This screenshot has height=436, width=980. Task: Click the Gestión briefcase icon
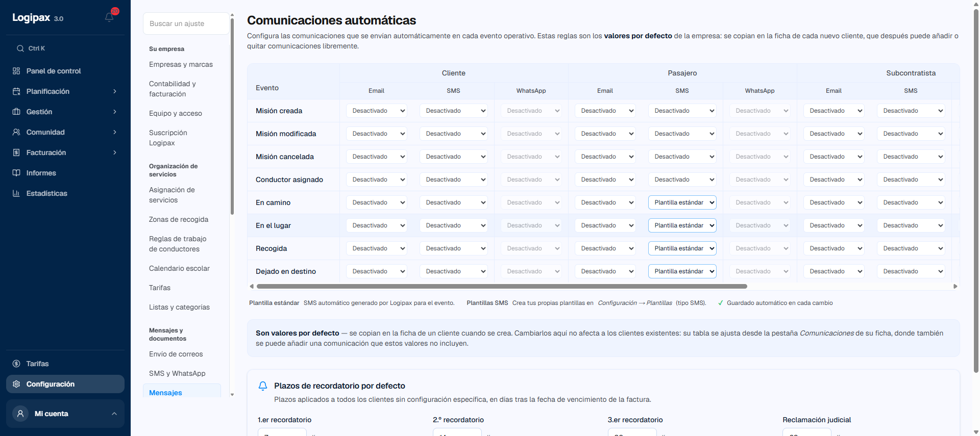(x=16, y=112)
